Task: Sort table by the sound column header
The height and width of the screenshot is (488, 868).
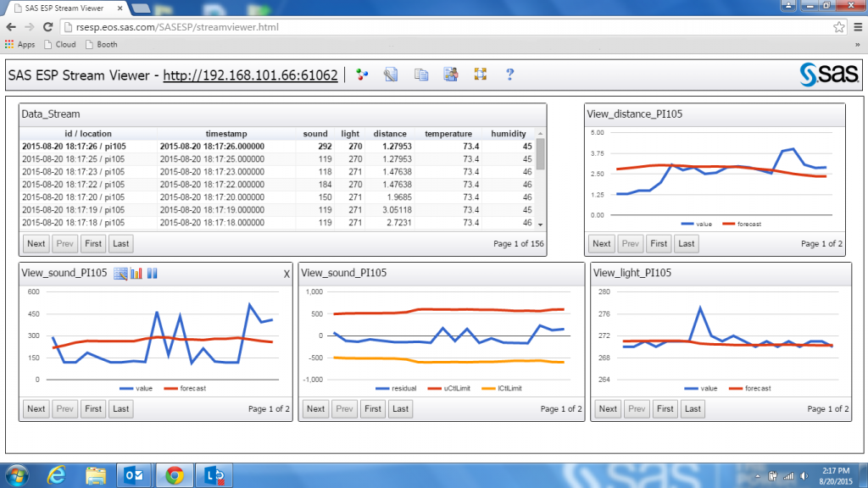Action: (x=315, y=134)
